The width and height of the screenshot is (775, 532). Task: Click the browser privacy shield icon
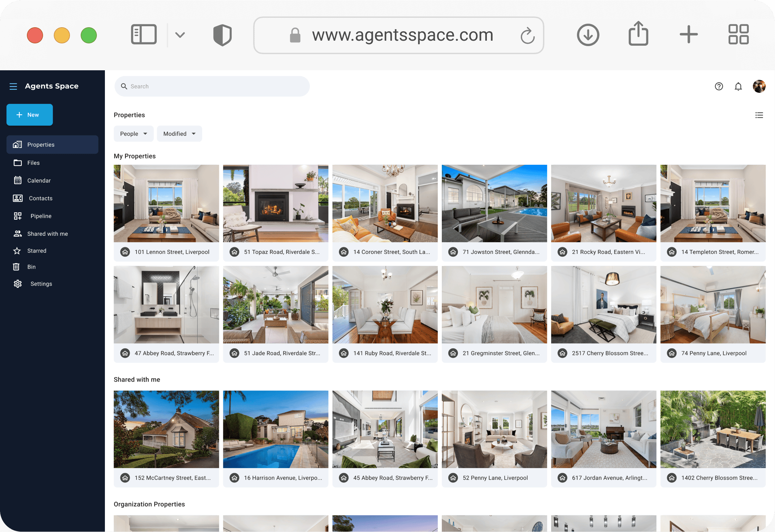[222, 35]
